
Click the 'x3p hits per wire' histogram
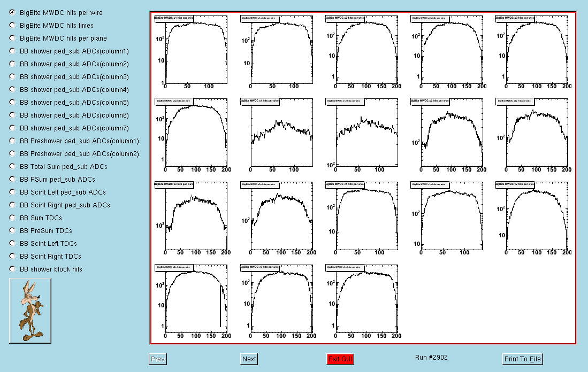tap(281, 216)
